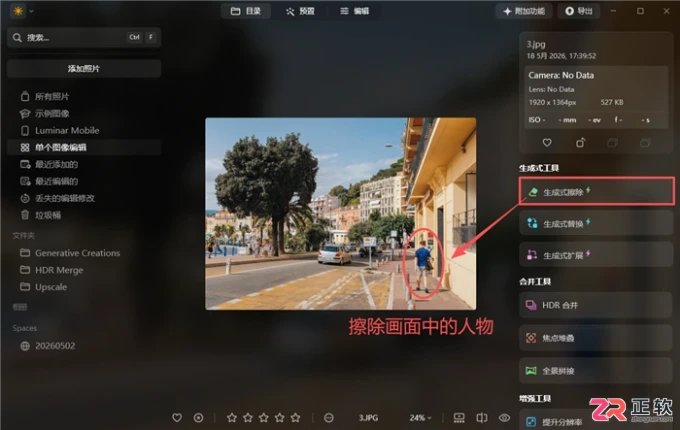Toggle the reject circle-x flag
Image resolution: width=680 pixels, height=430 pixels.
click(198, 418)
